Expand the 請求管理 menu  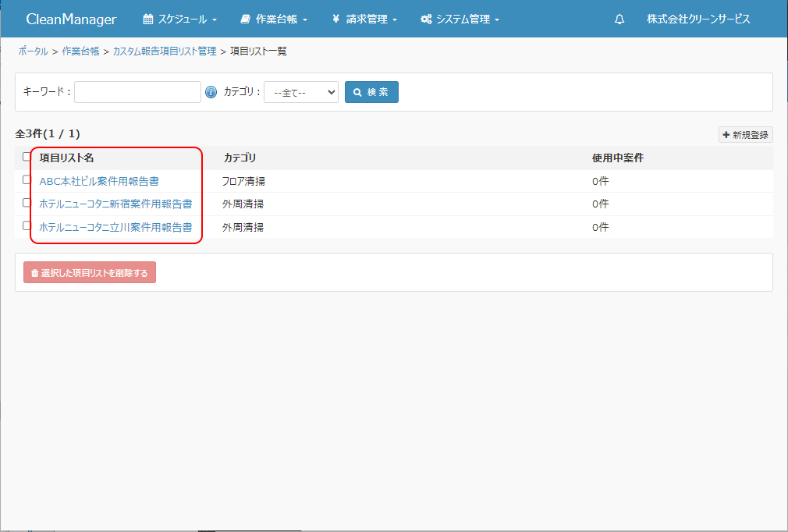tap(364, 20)
